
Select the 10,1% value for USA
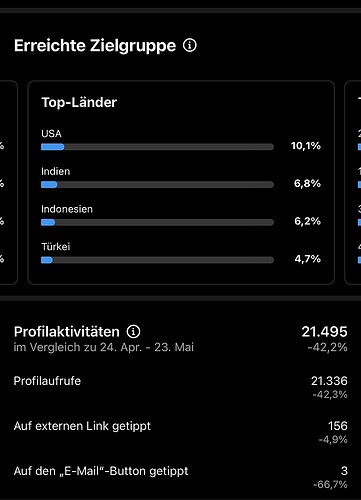[x=306, y=146]
